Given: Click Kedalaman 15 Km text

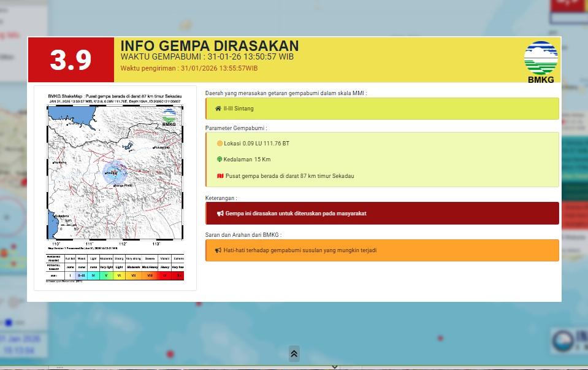Looking at the screenshot, I should click(x=246, y=159).
